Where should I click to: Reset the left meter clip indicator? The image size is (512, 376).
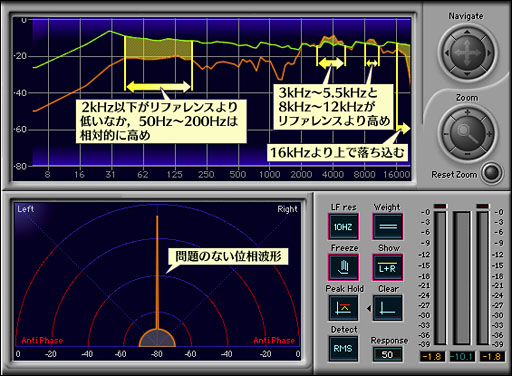440,206
